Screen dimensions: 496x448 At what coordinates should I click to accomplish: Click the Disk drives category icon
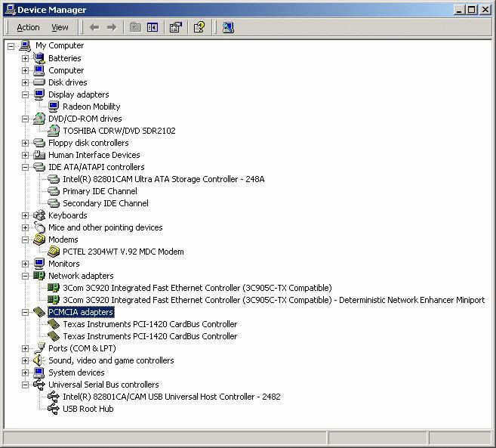pyautogui.click(x=39, y=82)
